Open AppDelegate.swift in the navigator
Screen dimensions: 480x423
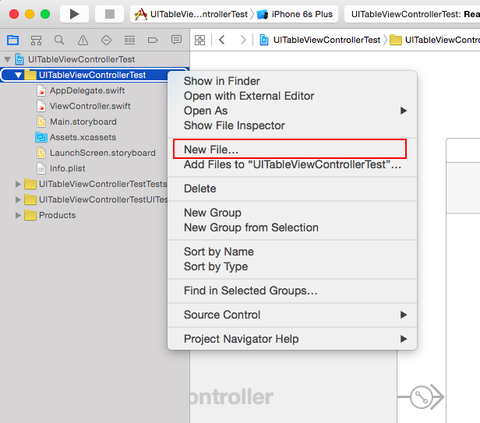coord(87,91)
